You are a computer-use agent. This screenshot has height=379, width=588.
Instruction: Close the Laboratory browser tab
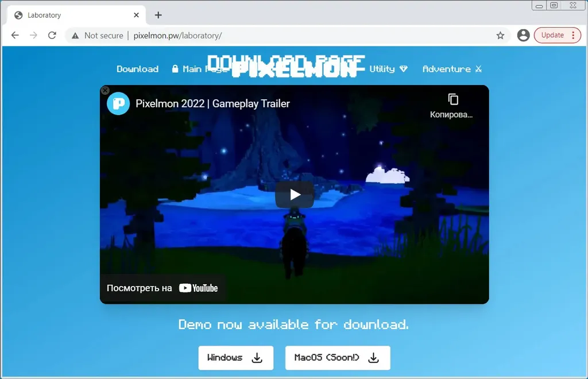[137, 15]
